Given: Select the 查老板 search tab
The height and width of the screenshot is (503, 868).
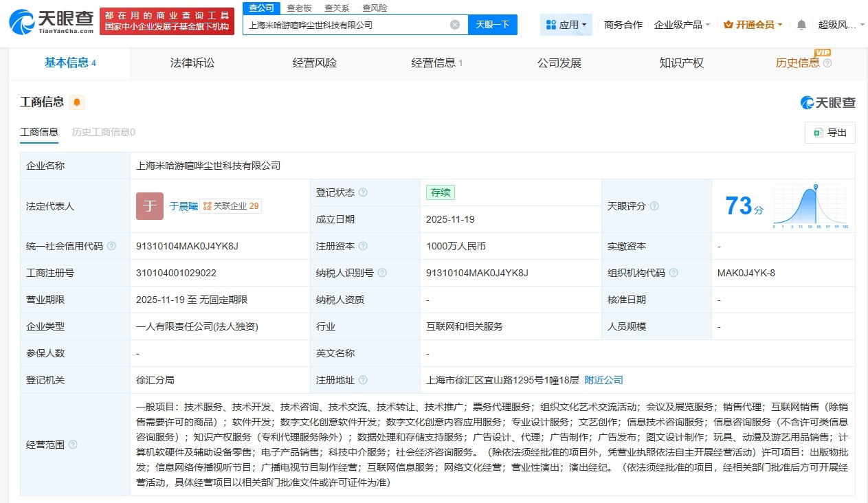Looking at the screenshot, I should click(298, 8).
